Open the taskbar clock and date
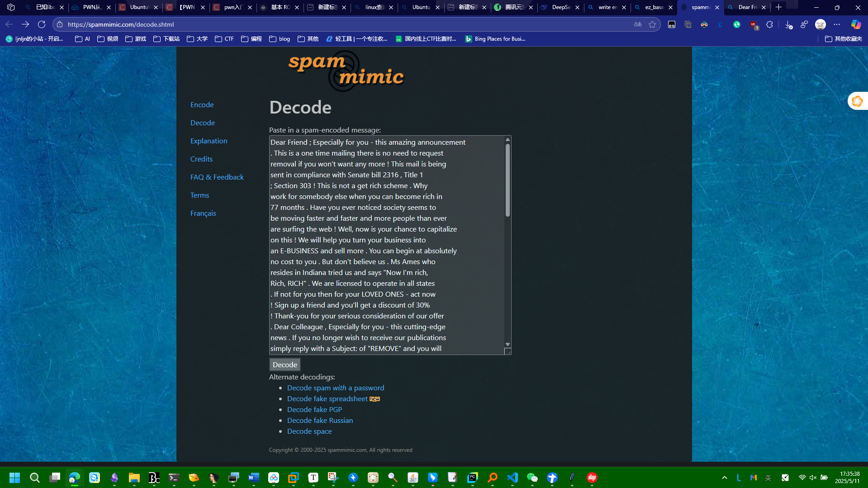Image resolution: width=868 pixels, height=488 pixels. click(x=847, y=478)
